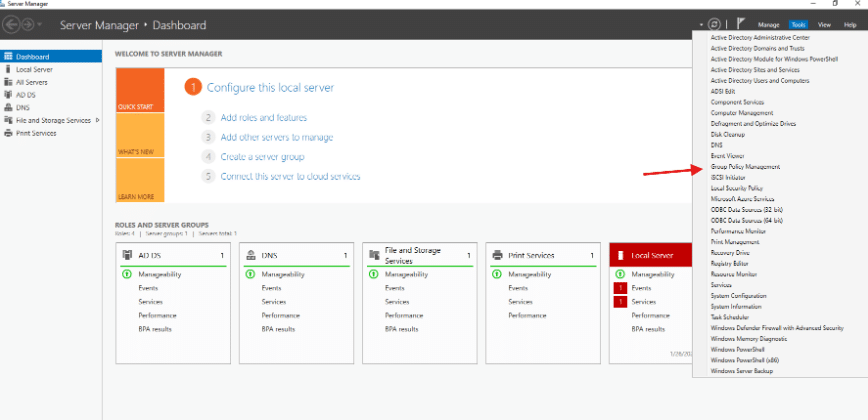Select the Print Services printer icon in sidebar
The image size is (868, 420).
point(8,133)
